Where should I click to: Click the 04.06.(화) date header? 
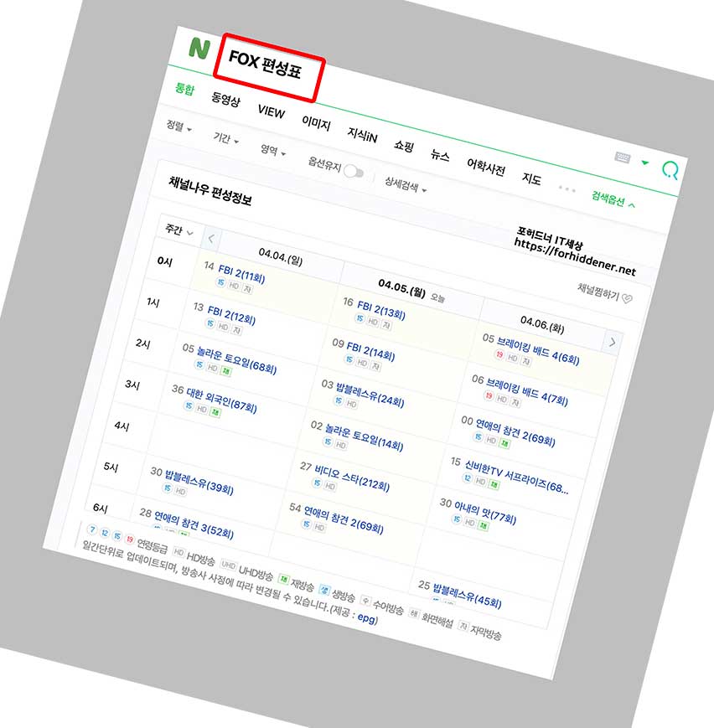[542, 324]
